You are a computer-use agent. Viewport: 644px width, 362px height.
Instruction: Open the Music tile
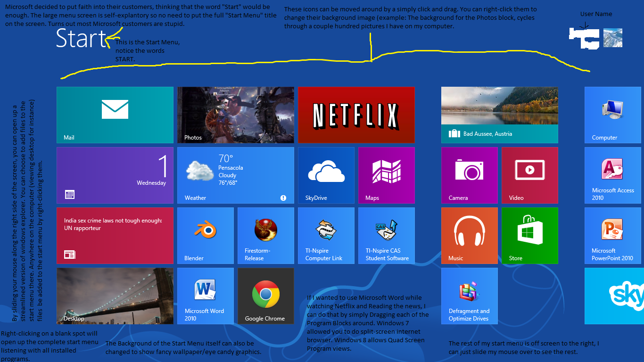coord(470,236)
